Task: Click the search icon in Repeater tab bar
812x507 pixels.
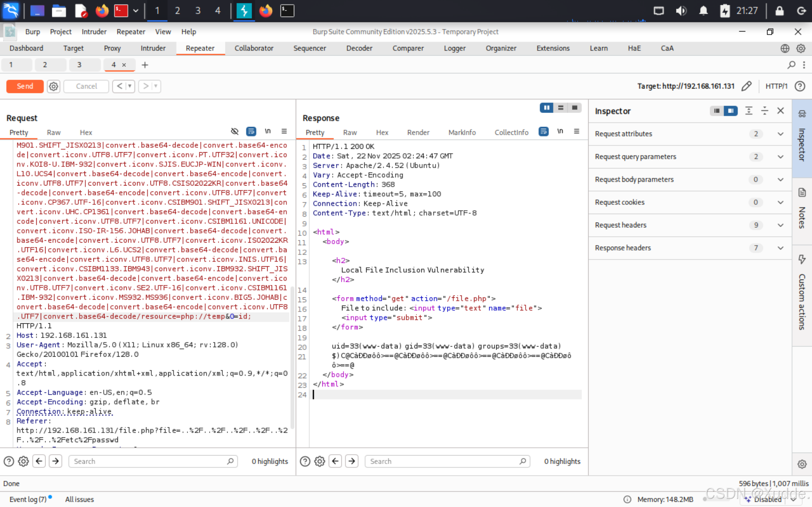Action: (791, 65)
